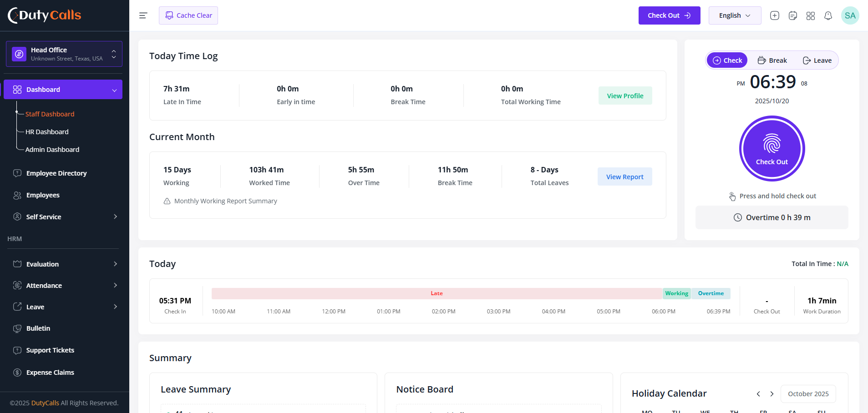Open Employee Directory in sidebar
The image size is (868, 413).
(x=56, y=173)
